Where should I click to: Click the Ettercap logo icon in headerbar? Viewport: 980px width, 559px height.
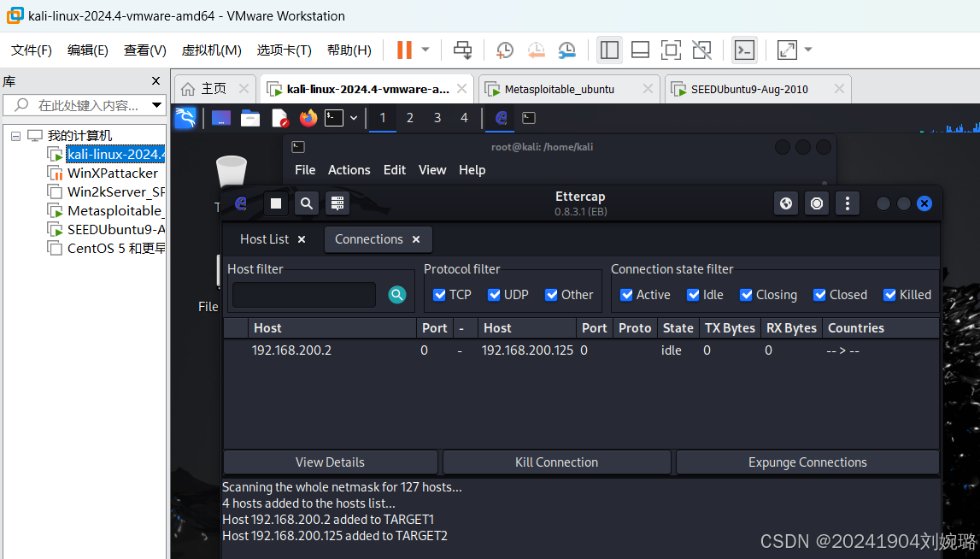pos(241,203)
